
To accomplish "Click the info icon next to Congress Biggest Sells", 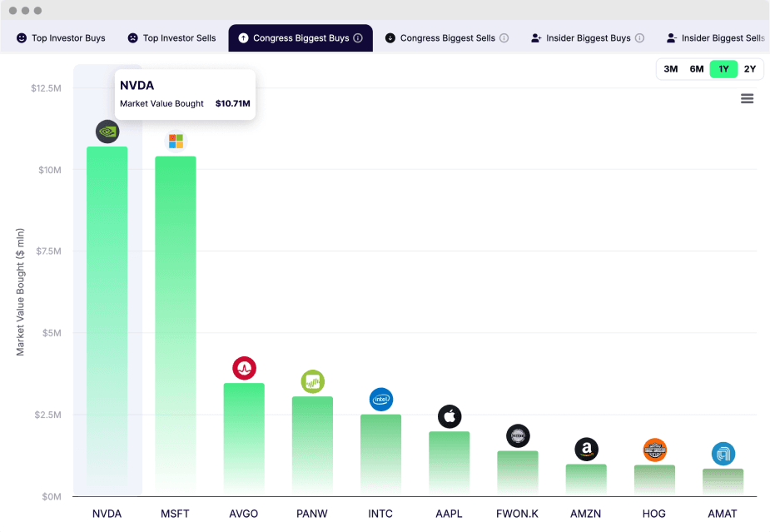I will [x=504, y=37].
